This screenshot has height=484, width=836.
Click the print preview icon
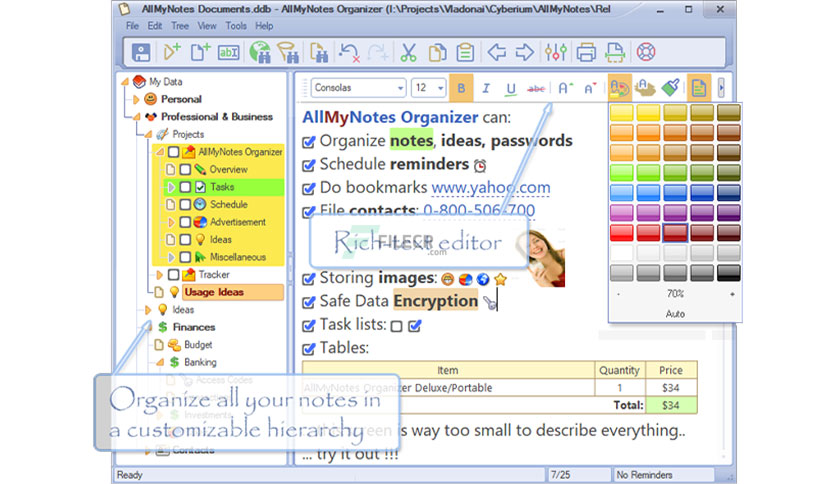point(615,52)
